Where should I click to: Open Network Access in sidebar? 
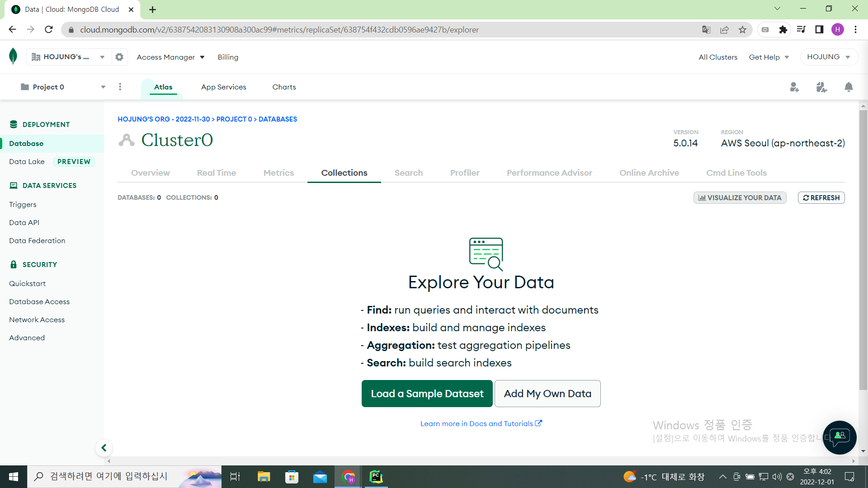37,319
